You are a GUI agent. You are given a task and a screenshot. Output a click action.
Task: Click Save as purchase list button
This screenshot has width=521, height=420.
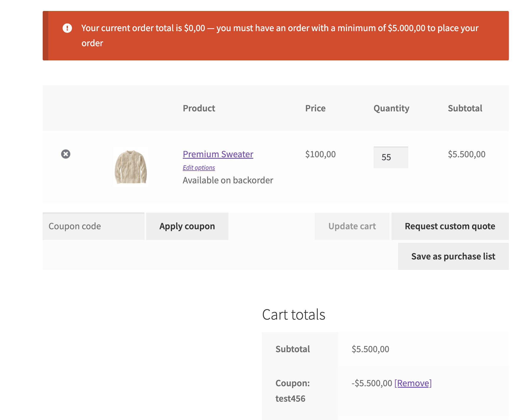[x=453, y=256]
